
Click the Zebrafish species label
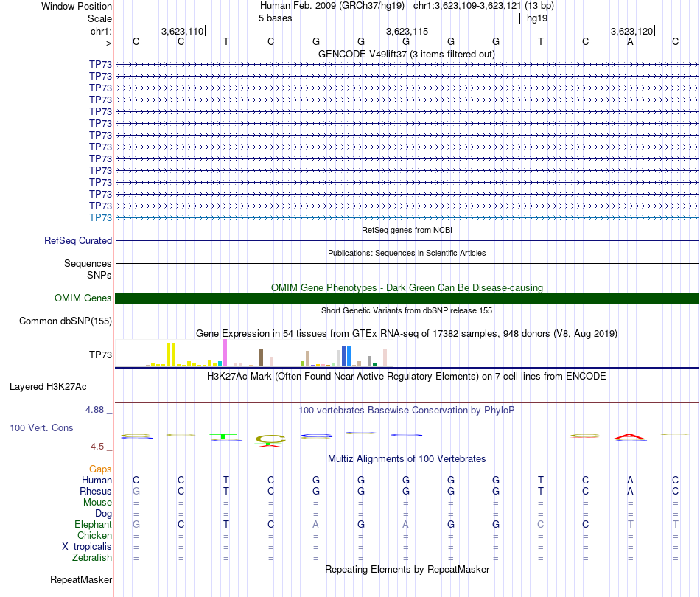click(92, 557)
